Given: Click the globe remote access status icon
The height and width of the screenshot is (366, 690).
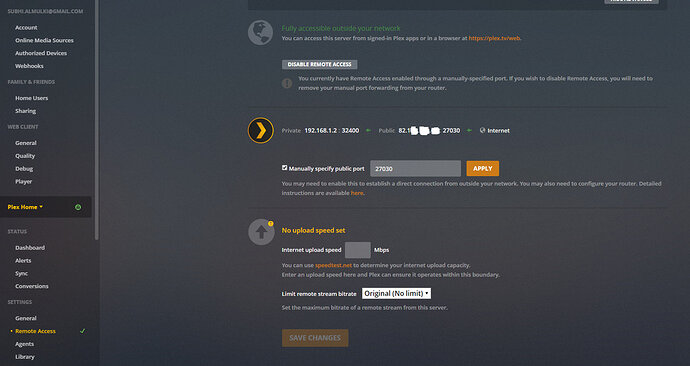Looking at the screenshot, I should click(260, 33).
